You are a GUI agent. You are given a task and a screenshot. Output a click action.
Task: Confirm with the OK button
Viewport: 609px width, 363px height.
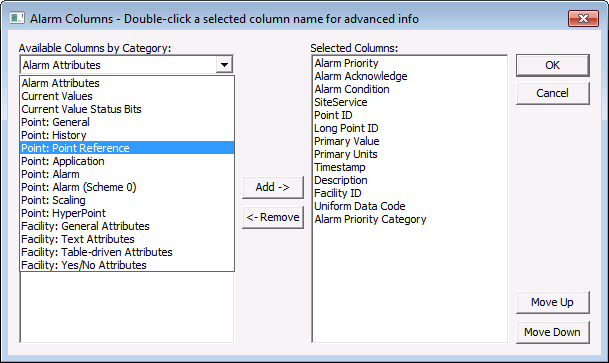click(552, 65)
